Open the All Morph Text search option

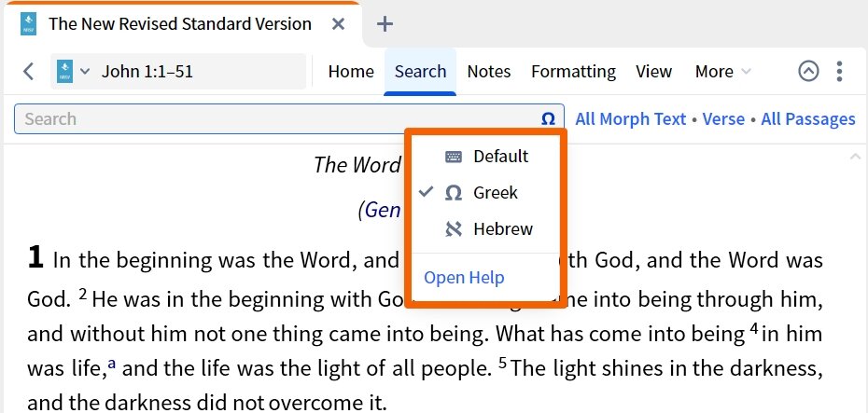coord(631,119)
